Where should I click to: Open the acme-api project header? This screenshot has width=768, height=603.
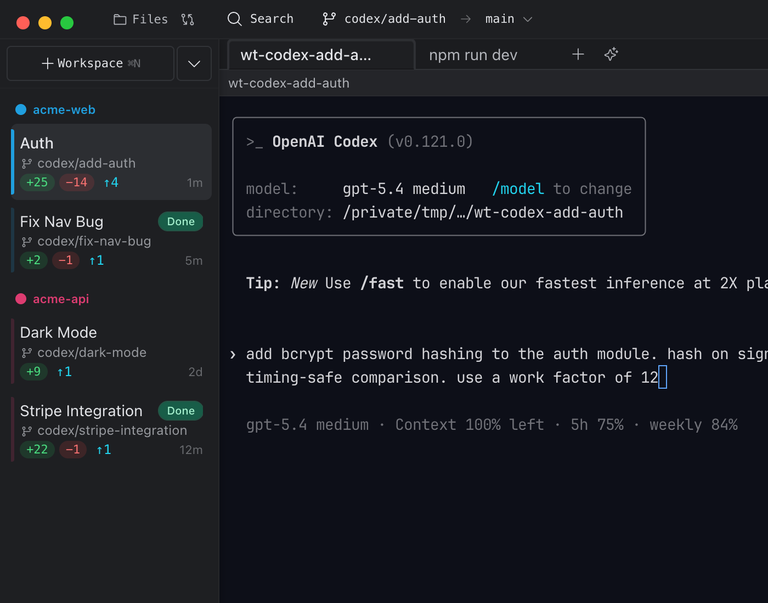click(61, 299)
